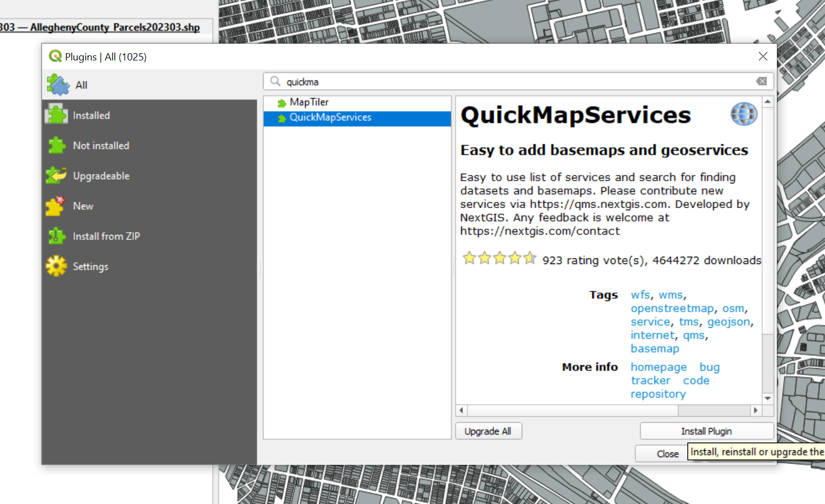Viewport: 825px width, 504px height.
Task: Click the rating stars
Action: click(499, 258)
